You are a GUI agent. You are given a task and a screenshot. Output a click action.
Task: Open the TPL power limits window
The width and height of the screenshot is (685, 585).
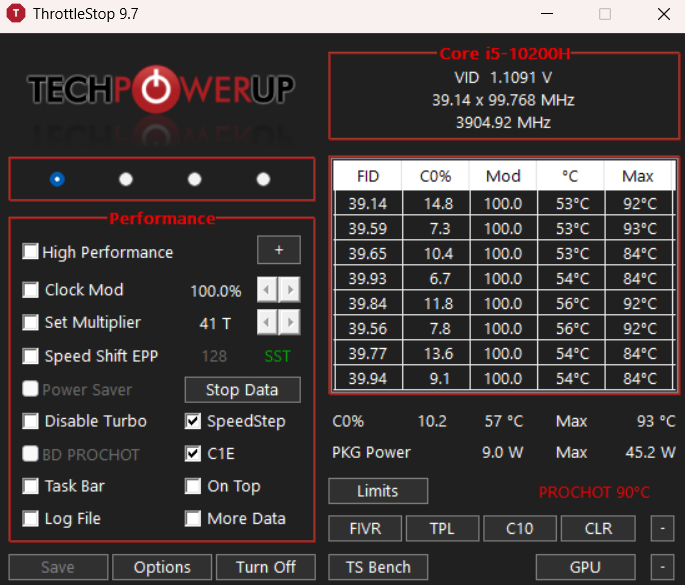[443, 528]
